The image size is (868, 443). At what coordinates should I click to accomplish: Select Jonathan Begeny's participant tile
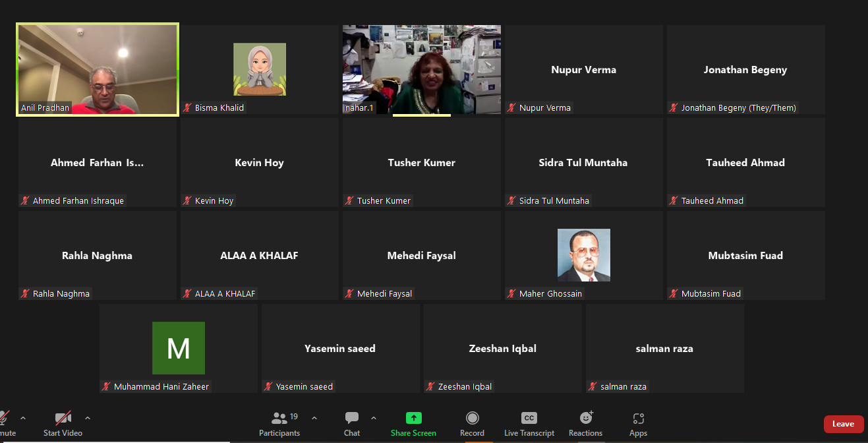[x=745, y=70]
